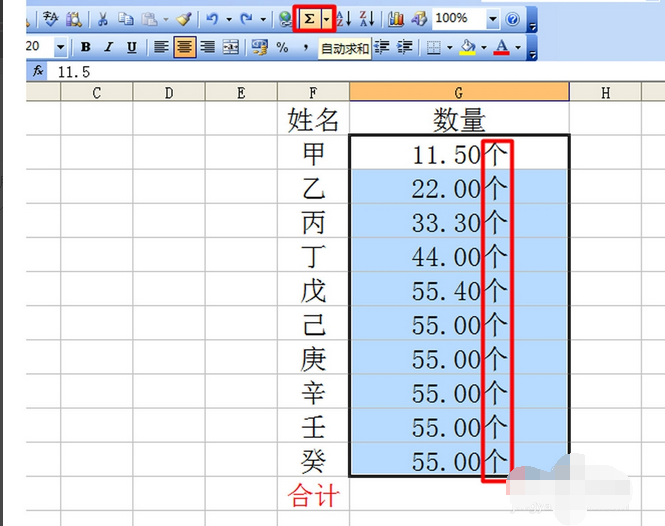Select the red 合计 cell

point(313,494)
